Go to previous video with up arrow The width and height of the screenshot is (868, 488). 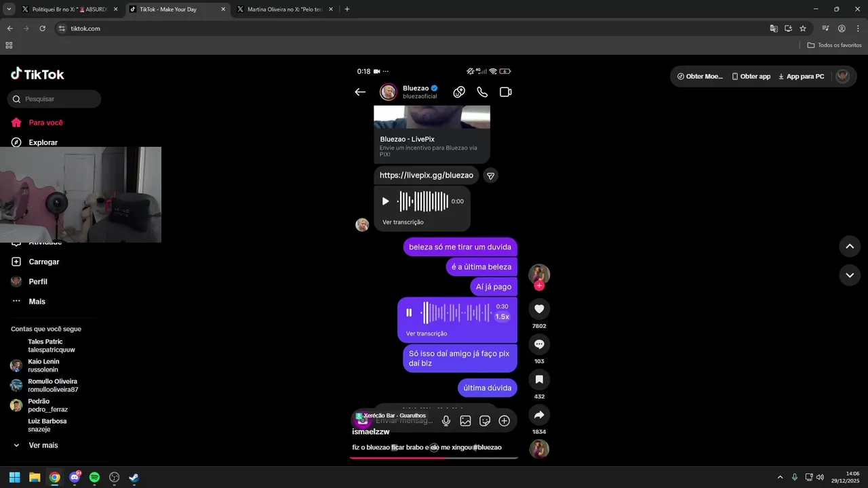(x=850, y=246)
